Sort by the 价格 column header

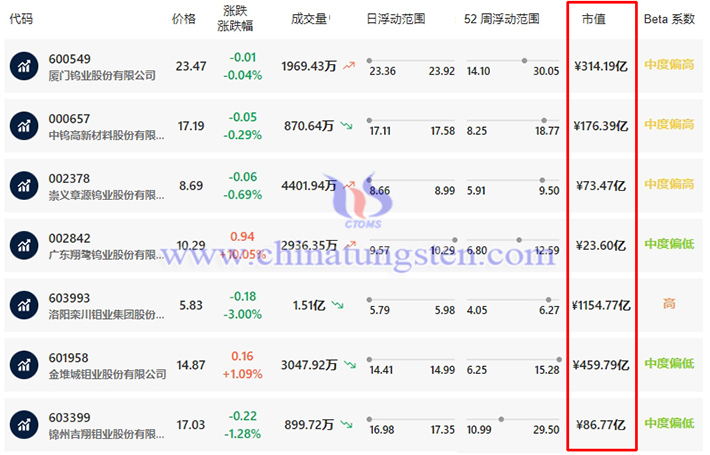184,19
